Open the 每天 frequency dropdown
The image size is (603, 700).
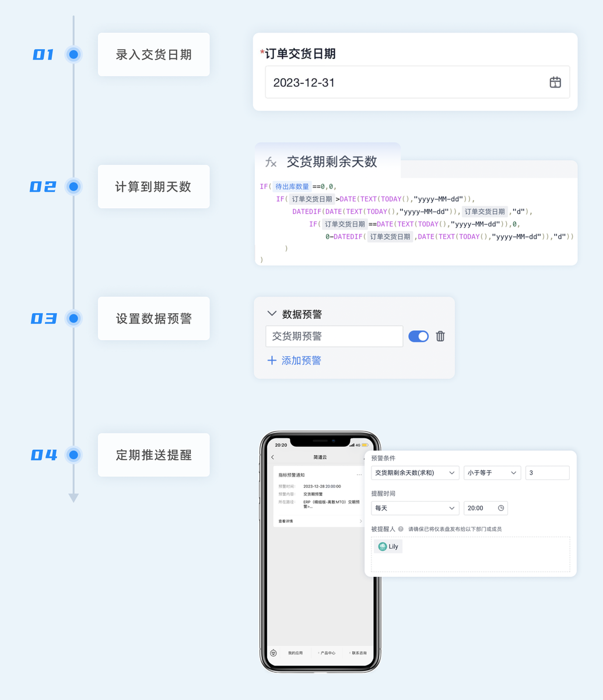tap(415, 508)
